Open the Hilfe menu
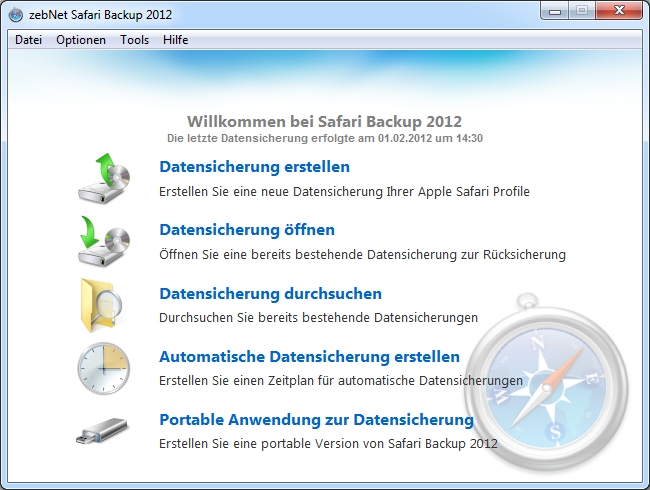Image resolution: width=650 pixels, height=490 pixels. (x=175, y=40)
